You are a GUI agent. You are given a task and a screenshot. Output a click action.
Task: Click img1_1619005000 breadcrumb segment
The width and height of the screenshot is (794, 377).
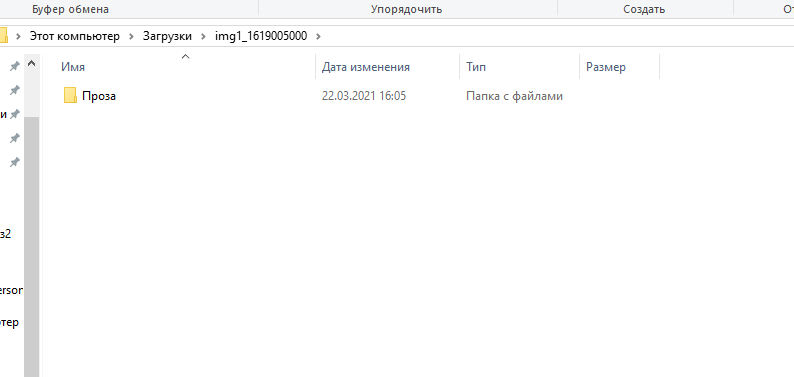[261, 36]
